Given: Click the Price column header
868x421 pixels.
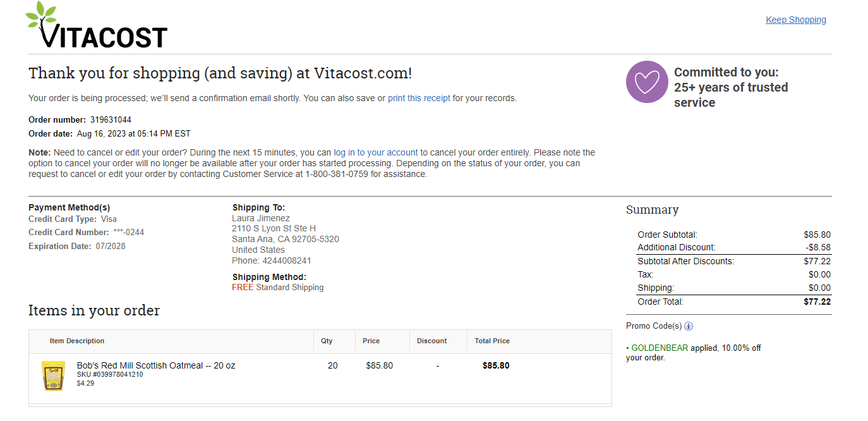Looking at the screenshot, I should pos(371,341).
